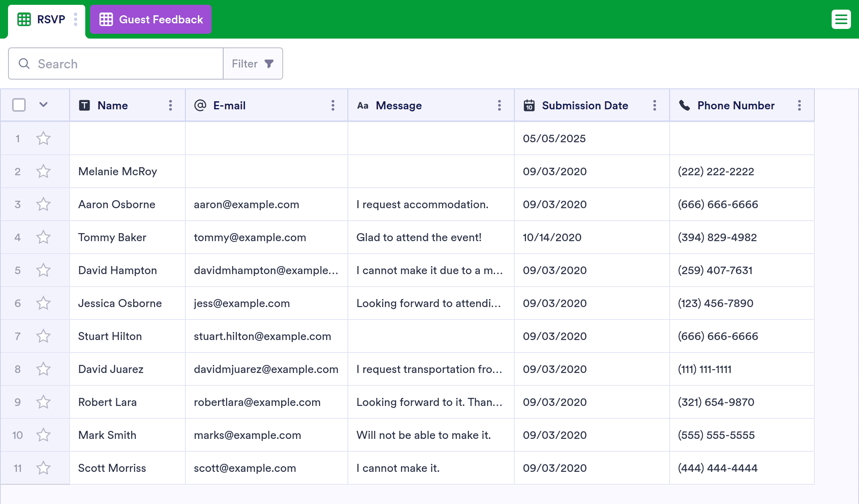Star the Melanie McRoy row
859x504 pixels.
(x=43, y=172)
